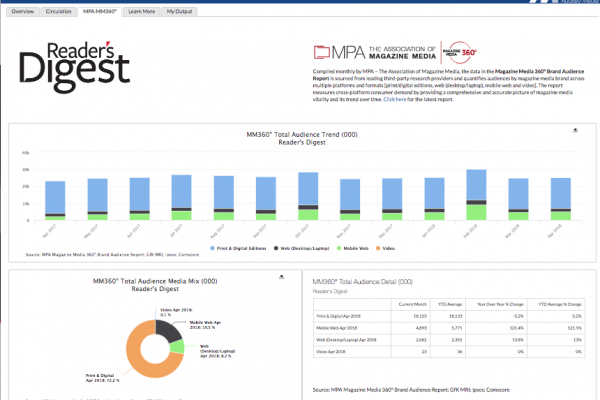Click Video YTD average value 36
600x400 pixels.
coord(460,352)
